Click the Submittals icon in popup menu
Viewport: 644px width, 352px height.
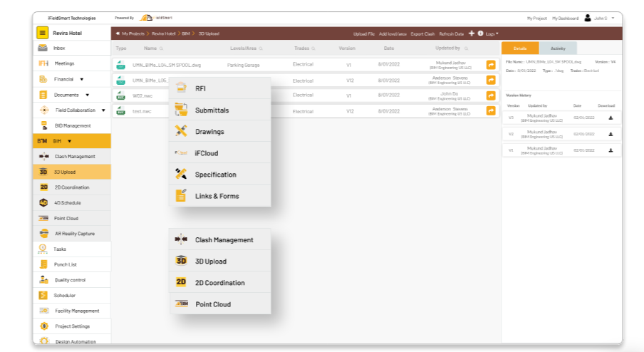click(x=181, y=110)
